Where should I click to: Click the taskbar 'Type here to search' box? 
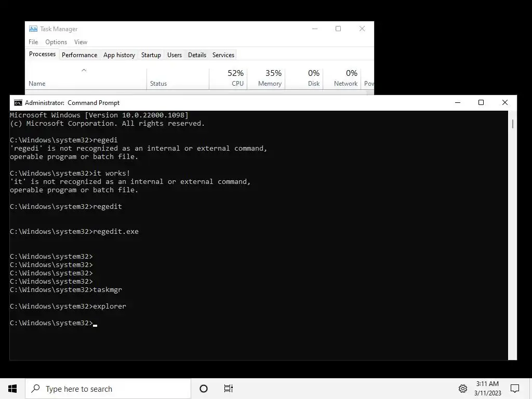pyautogui.click(x=108, y=389)
